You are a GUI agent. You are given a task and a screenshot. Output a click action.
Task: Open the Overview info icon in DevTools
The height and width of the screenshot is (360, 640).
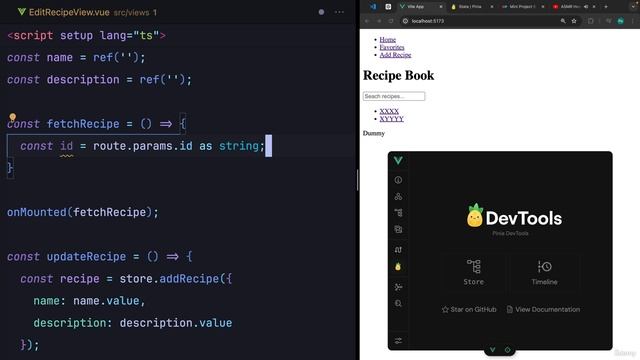[x=398, y=180]
